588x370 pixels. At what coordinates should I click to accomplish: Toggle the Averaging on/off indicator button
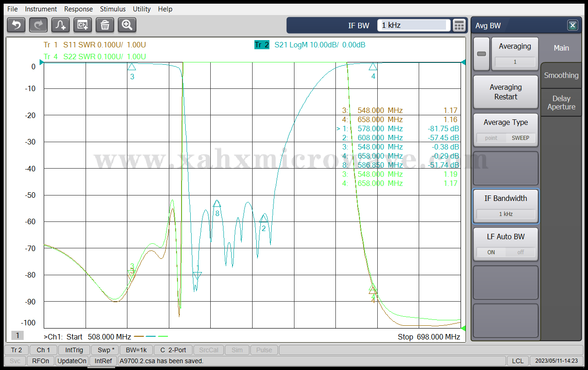482,54
